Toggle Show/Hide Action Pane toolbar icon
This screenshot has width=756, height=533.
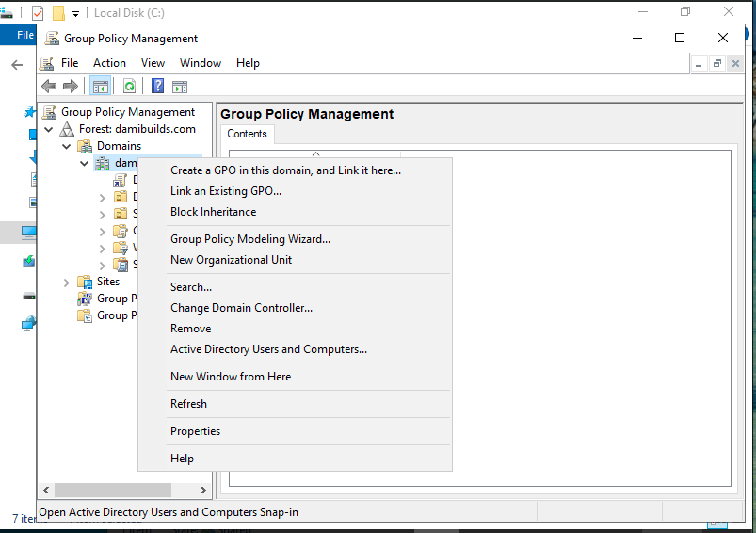[180, 87]
